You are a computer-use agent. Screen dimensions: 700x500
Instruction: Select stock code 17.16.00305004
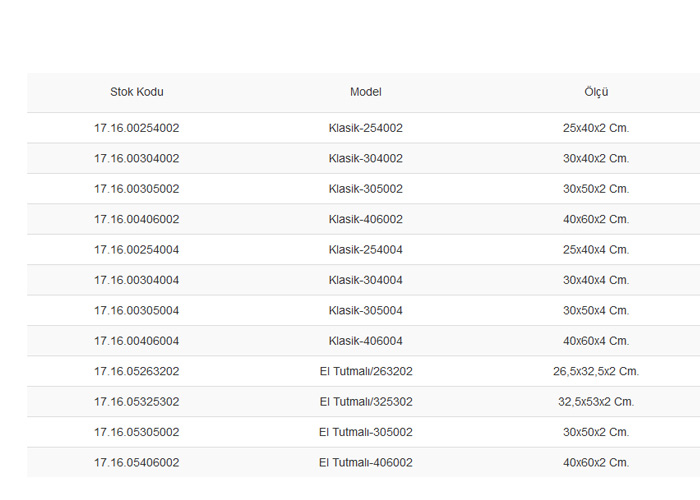pyautogui.click(x=137, y=310)
